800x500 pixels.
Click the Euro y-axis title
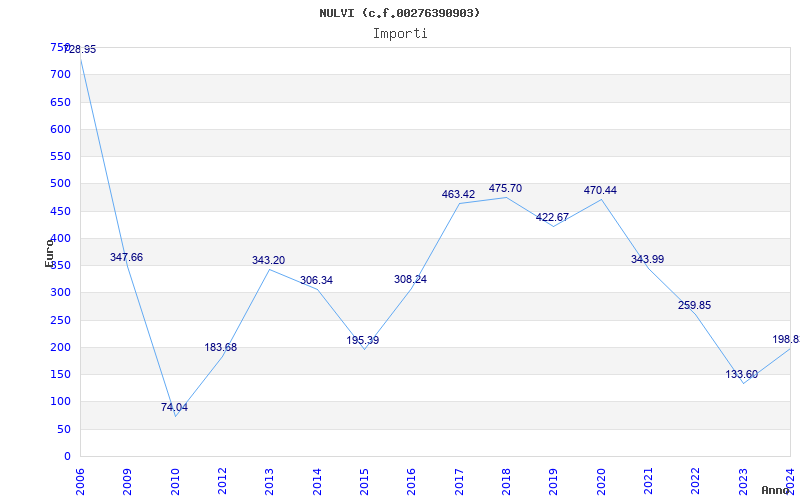click(49, 252)
